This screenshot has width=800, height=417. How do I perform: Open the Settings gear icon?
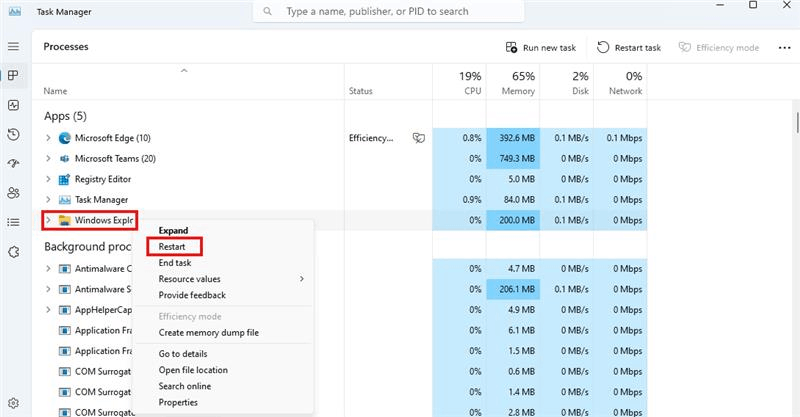13,403
